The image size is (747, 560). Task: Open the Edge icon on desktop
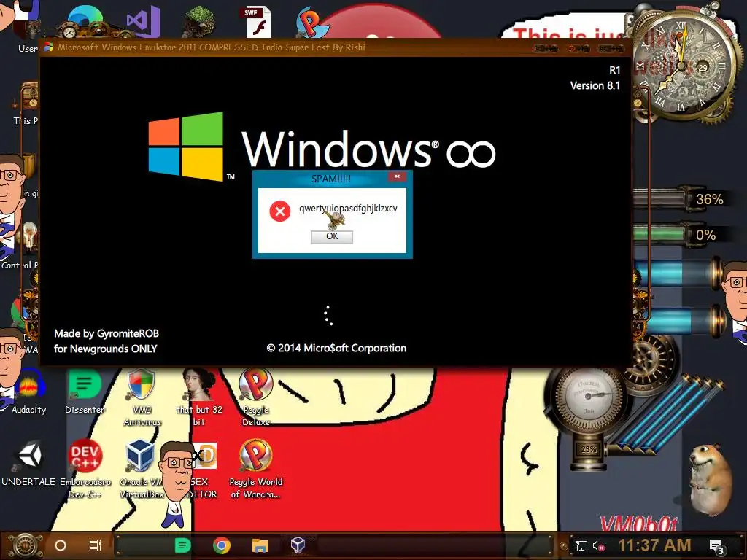pyautogui.click(x=85, y=21)
